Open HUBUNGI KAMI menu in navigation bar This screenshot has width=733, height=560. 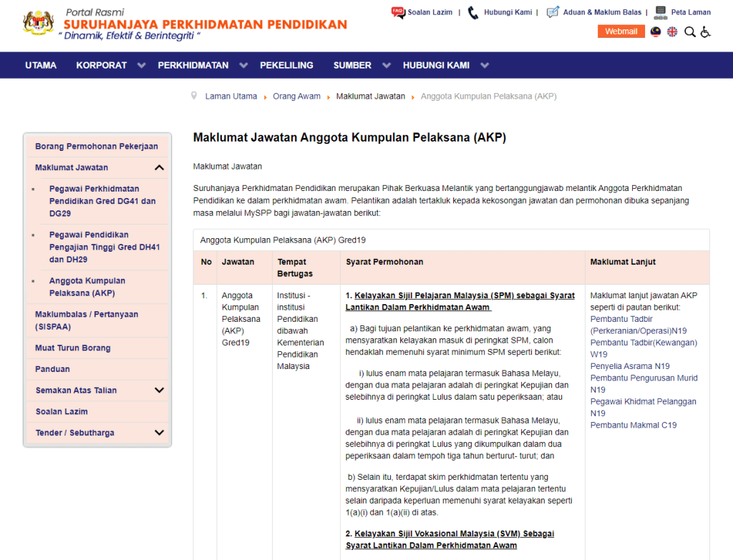(436, 65)
